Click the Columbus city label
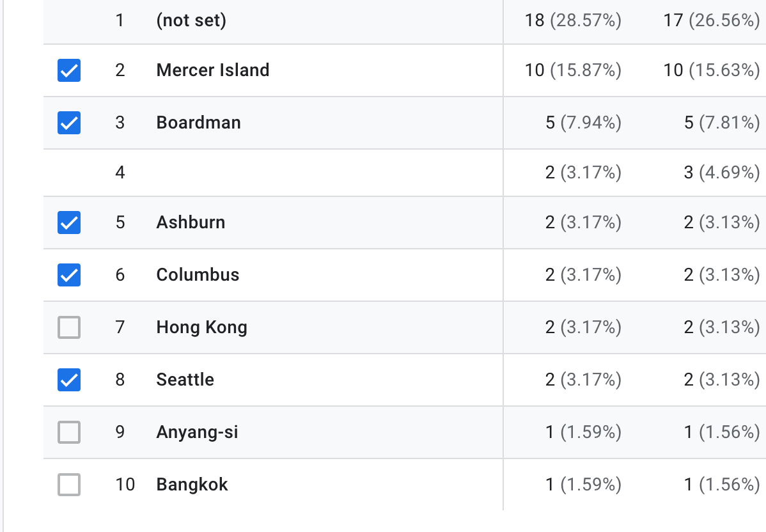 click(x=198, y=275)
